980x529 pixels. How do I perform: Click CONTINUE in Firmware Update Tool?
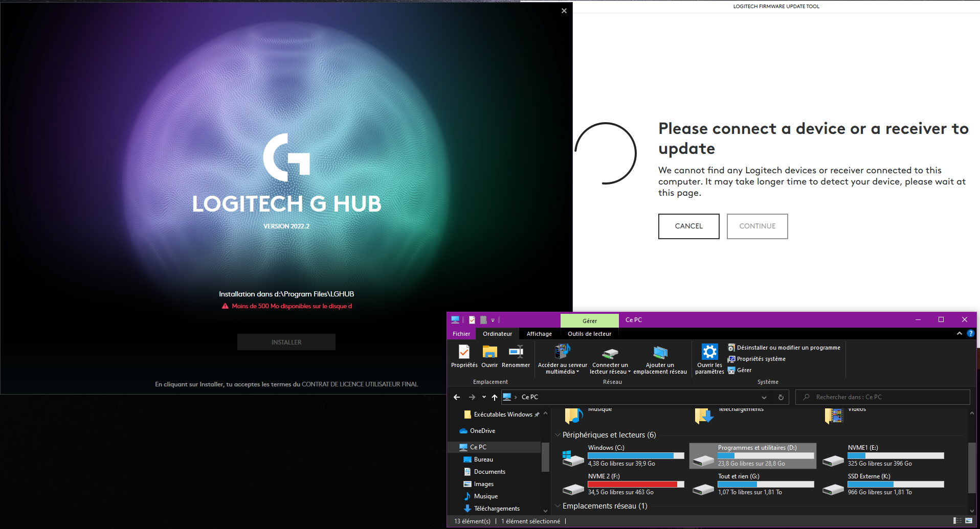click(757, 226)
